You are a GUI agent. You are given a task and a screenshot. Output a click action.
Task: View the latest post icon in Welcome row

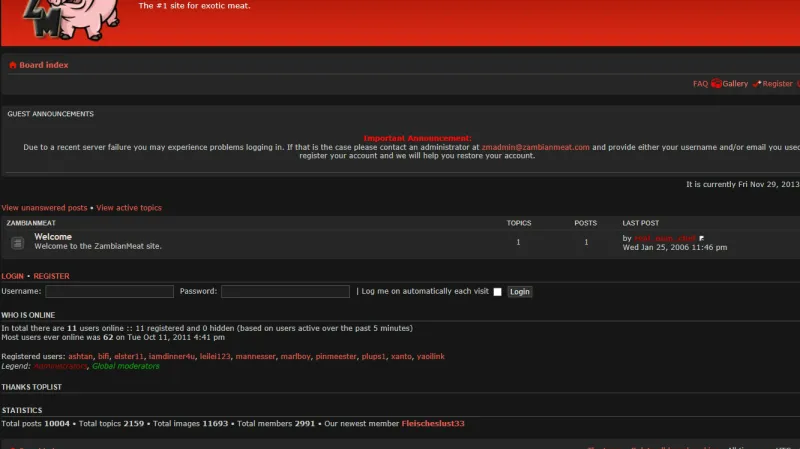point(702,239)
